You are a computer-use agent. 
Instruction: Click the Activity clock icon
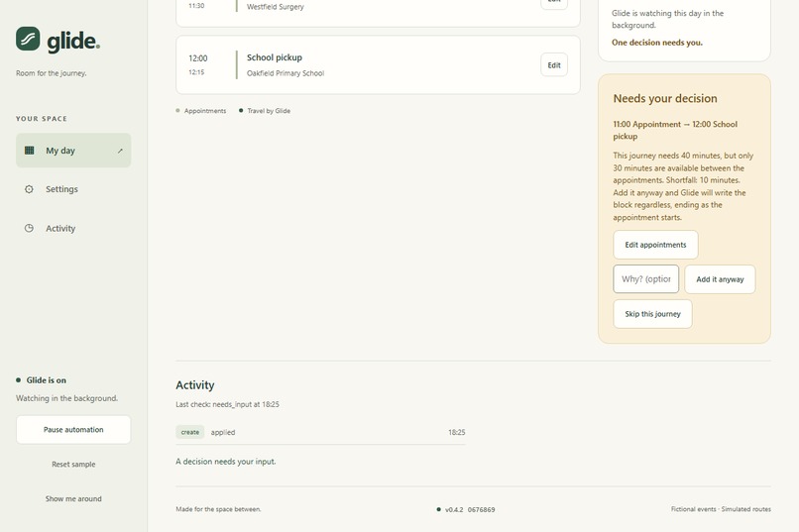(29, 228)
